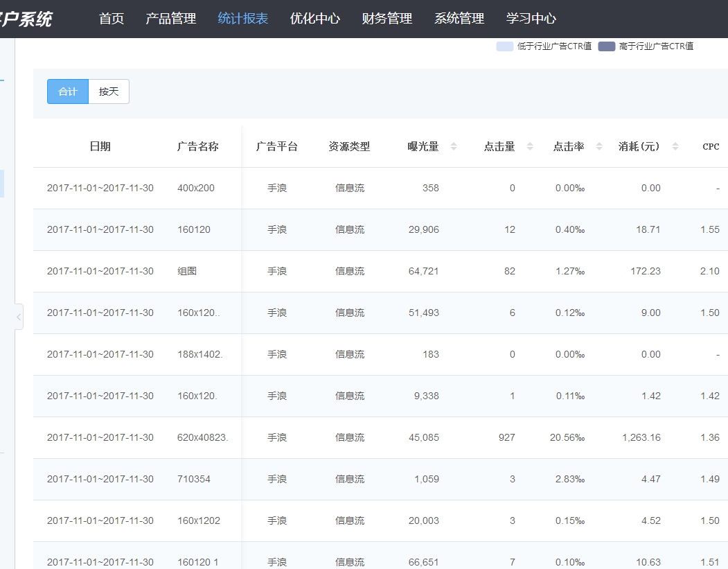Image resolution: width=728 pixels, height=569 pixels.
Task: Click the 资源类型 column header
Action: pos(349,147)
